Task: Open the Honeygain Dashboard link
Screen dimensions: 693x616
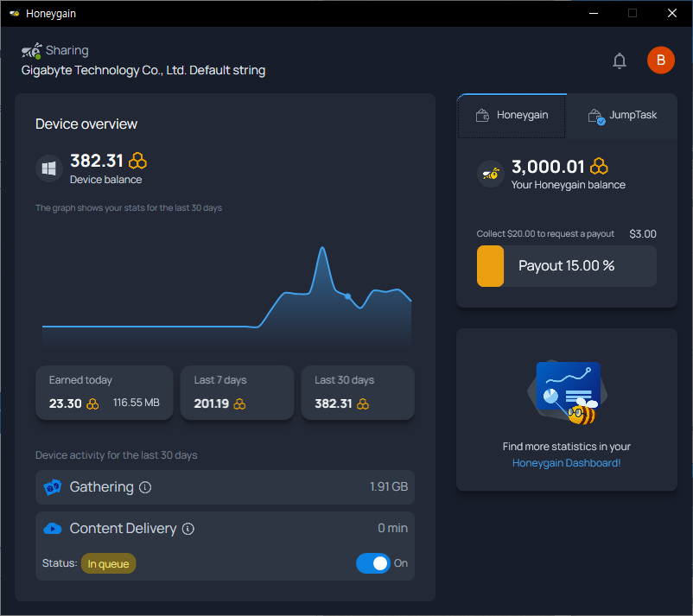Action: 566,463
